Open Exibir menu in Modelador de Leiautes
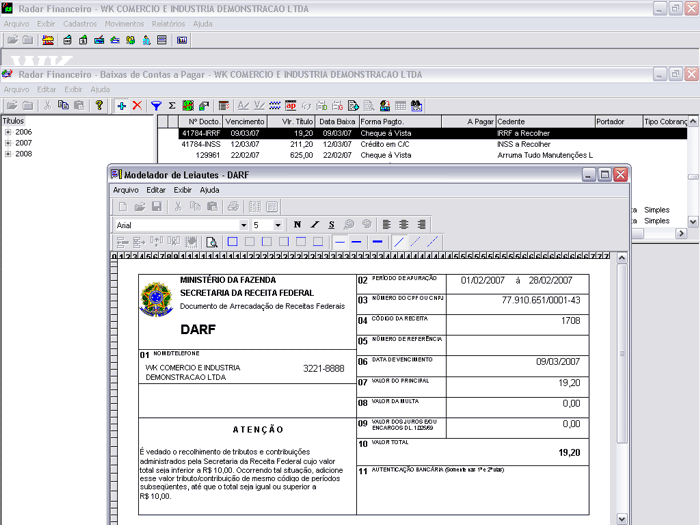The height and width of the screenshot is (525, 700). click(182, 190)
